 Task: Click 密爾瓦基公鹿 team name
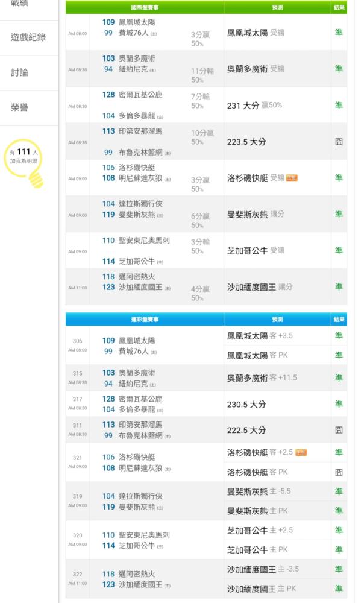(140, 95)
